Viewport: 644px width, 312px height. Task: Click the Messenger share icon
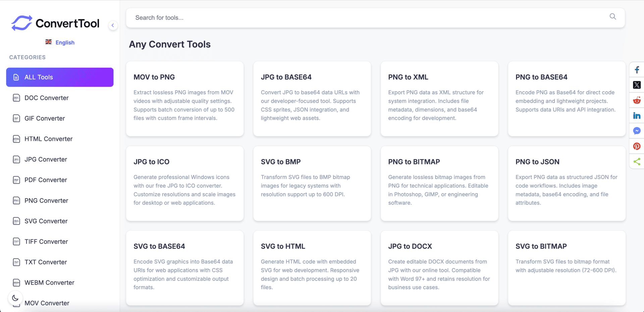tap(637, 131)
